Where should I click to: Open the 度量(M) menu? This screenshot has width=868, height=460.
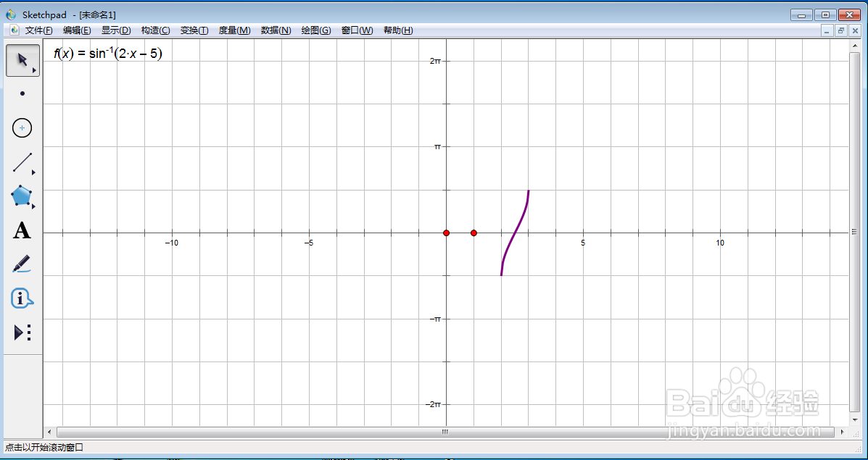tap(235, 30)
